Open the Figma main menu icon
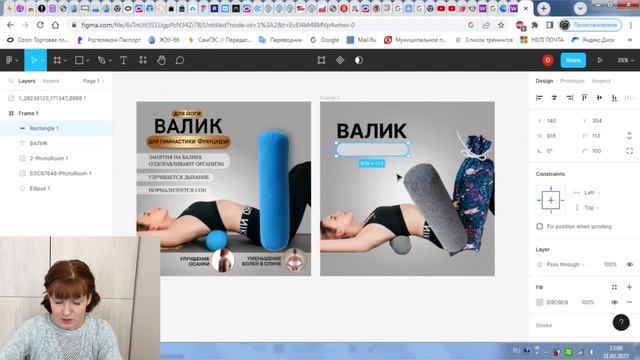The width and height of the screenshot is (640, 360). point(9,60)
